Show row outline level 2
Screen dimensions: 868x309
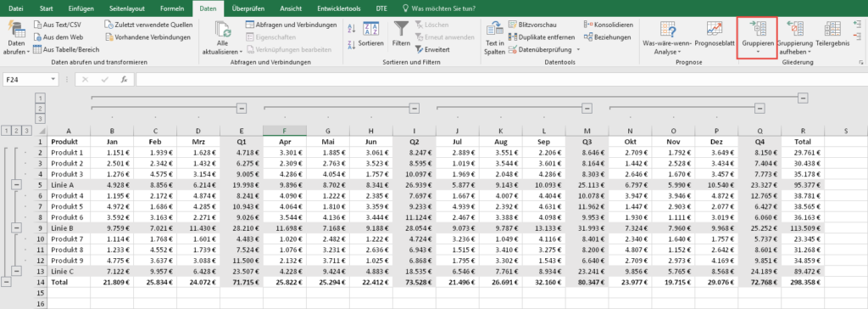[16, 131]
